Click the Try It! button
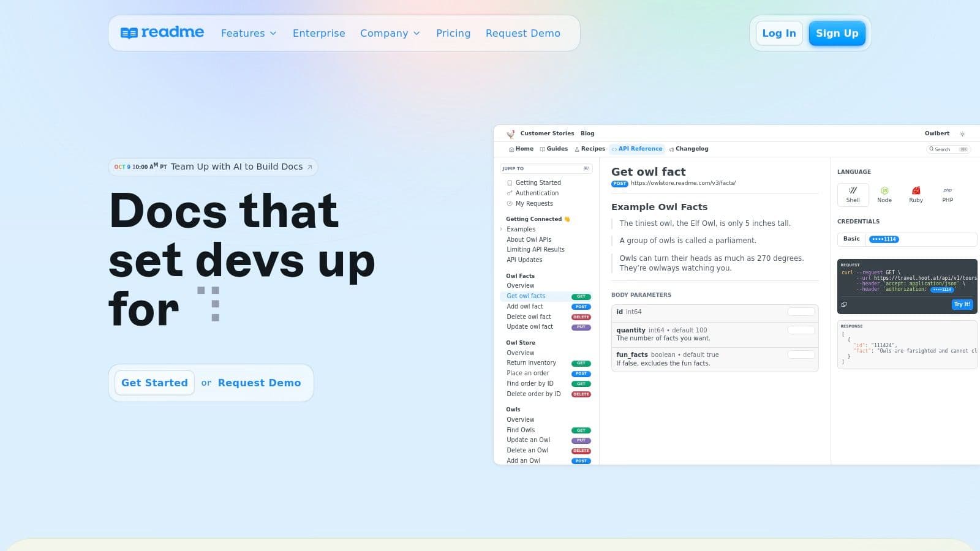Image resolution: width=980 pixels, height=551 pixels. tap(962, 304)
